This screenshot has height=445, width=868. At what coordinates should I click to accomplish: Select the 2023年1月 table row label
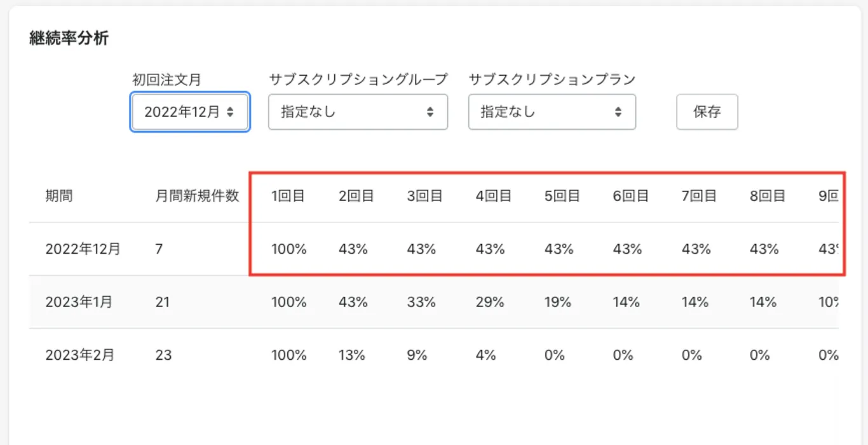click(79, 302)
